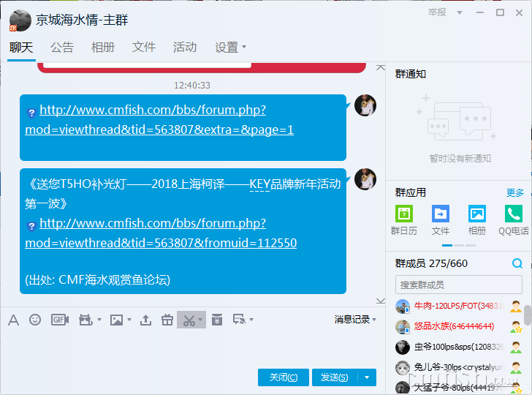Viewport: 532px width, 395px height.
Task: Click member icon next to 兔儿爷-30lps
Action: 516,367
